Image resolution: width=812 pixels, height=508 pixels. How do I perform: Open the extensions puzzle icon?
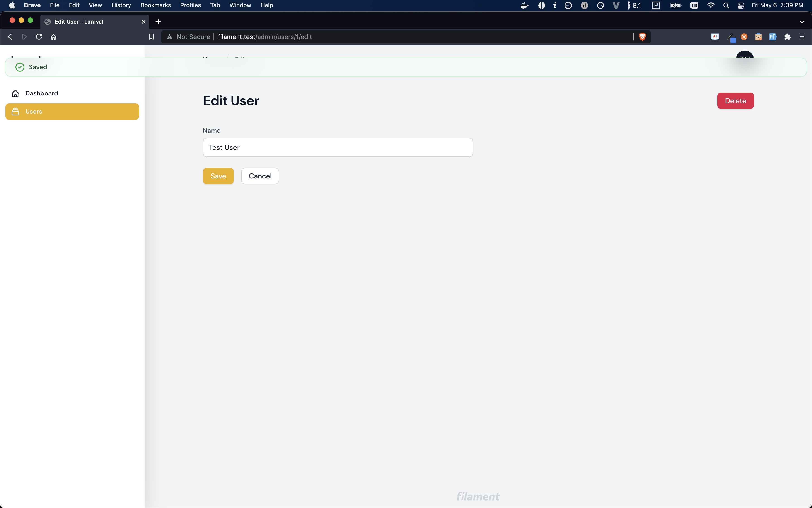click(787, 37)
